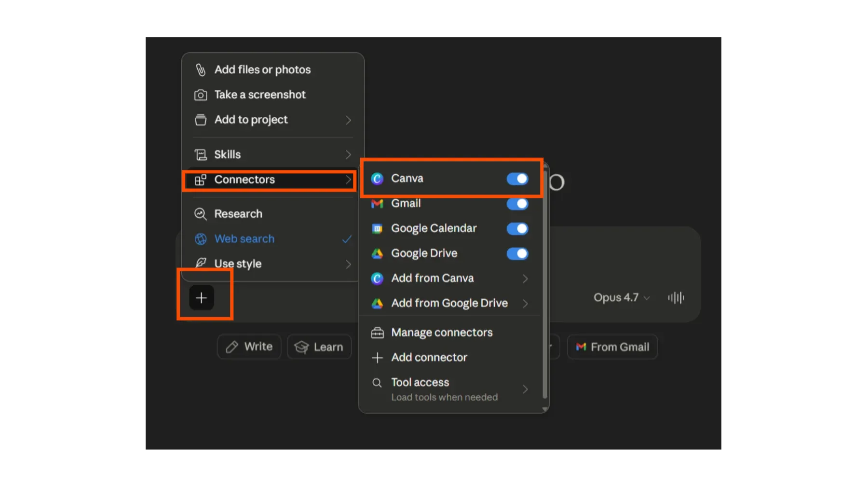The image size is (868, 488).
Task: Select Take a screenshot
Action: [x=272, y=95]
